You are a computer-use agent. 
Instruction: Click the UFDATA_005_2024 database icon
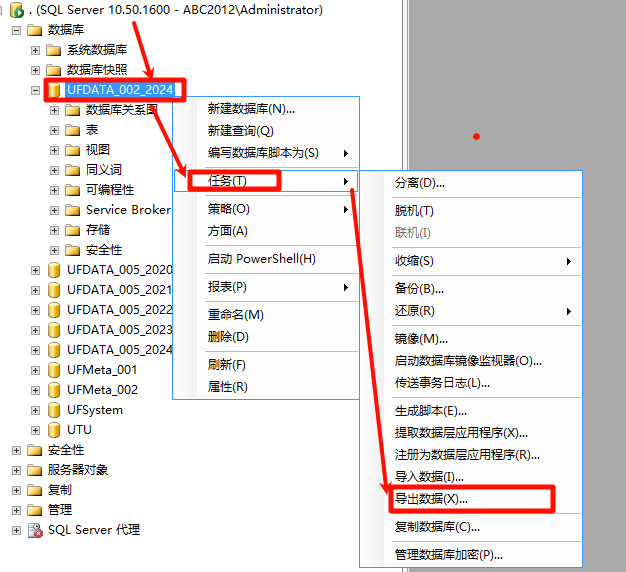(x=54, y=350)
